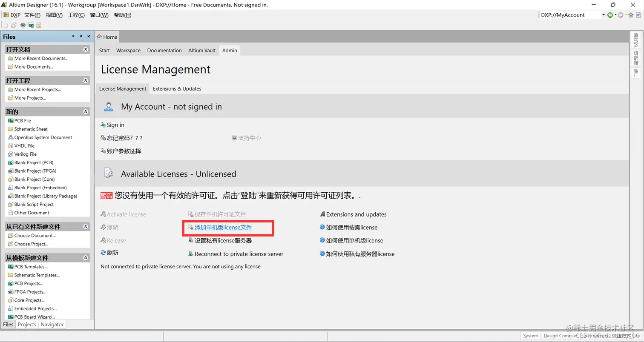Go back with the green arrow button
The width and height of the screenshot is (644, 342).
(610, 15)
